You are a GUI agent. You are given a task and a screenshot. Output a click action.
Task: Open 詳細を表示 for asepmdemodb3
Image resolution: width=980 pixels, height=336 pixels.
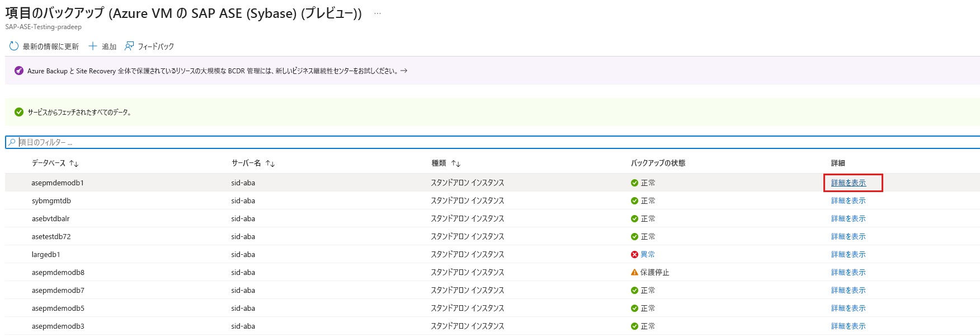click(x=849, y=326)
